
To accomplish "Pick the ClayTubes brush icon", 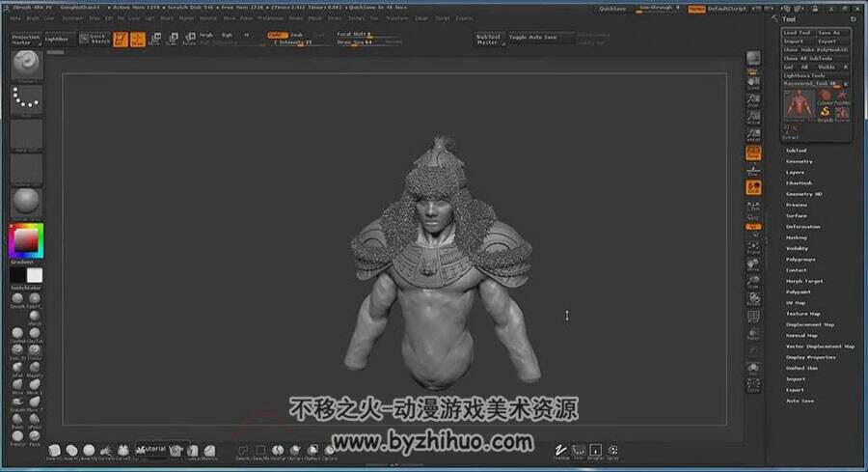I will pos(35,334).
